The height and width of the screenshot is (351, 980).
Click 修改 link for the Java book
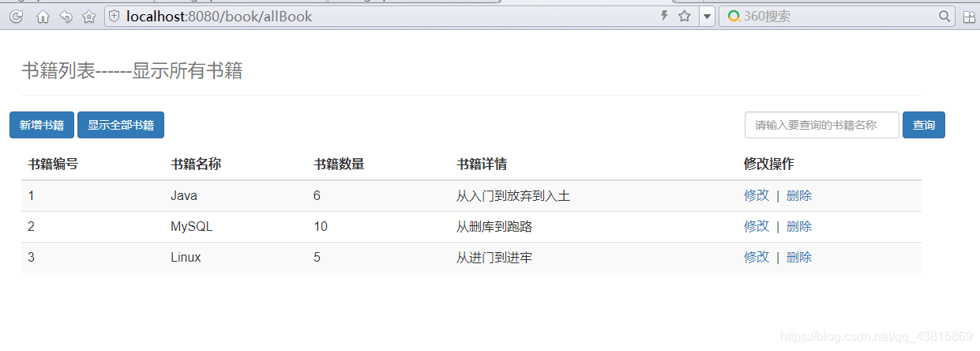757,195
